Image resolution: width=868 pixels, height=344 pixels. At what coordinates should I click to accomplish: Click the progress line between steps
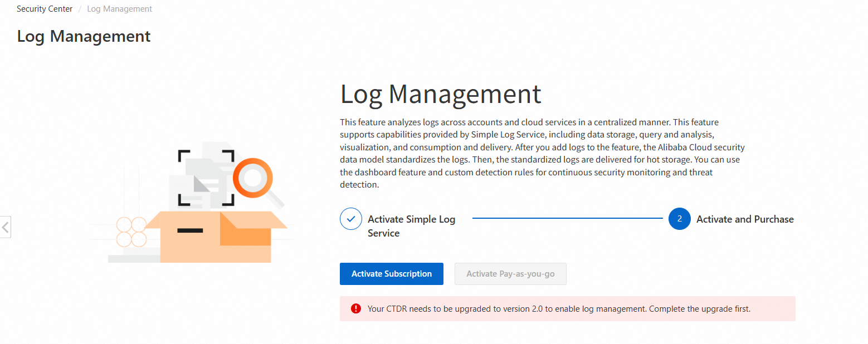click(567, 219)
